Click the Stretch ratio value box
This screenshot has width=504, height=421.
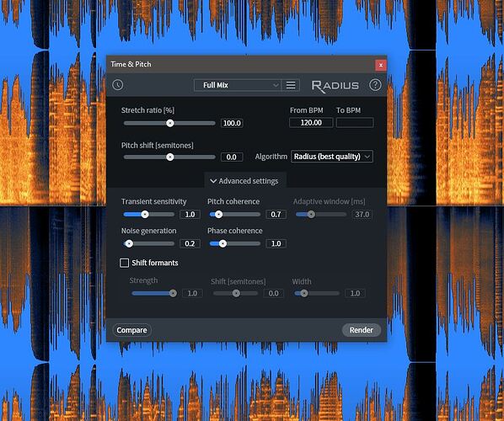point(232,123)
